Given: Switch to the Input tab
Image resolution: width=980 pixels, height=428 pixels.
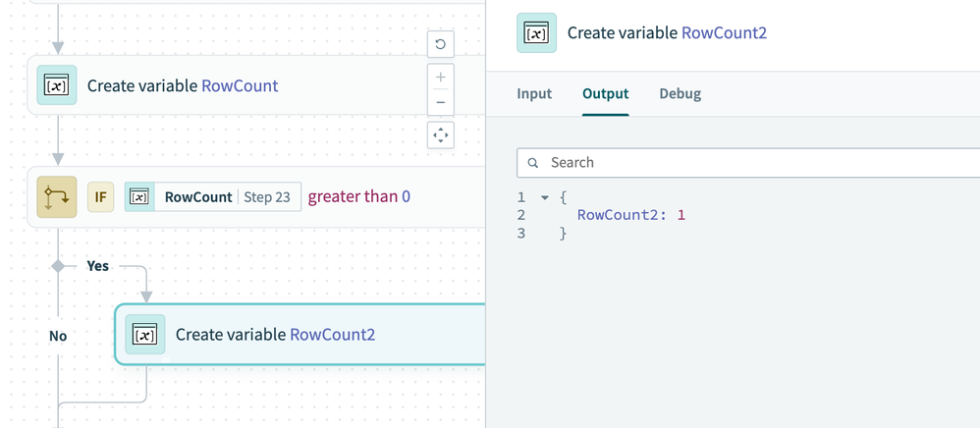Looking at the screenshot, I should click(x=534, y=94).
